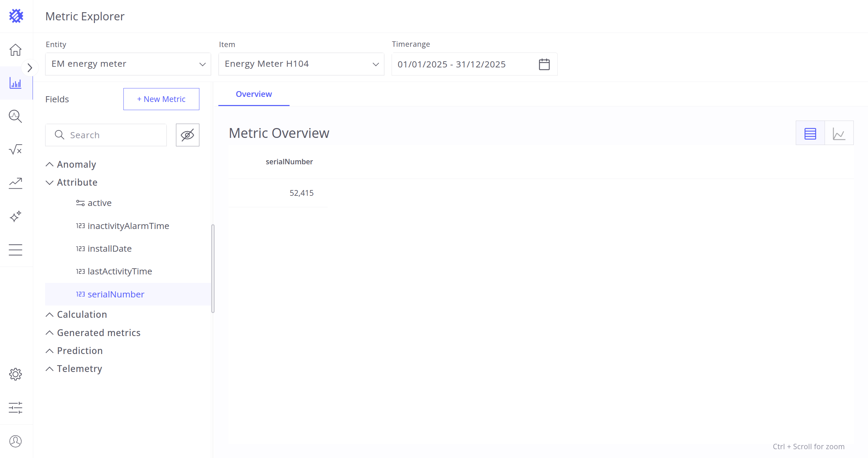Open the trend line forecast icon
Viewport: 868px width, 458px height.
[x=16, y=183]
